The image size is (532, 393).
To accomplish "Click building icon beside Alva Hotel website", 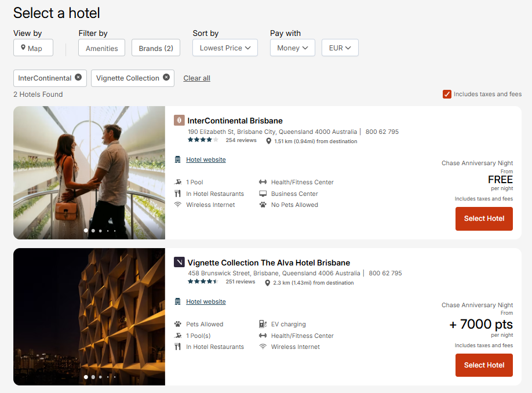I will coord(177,301).
